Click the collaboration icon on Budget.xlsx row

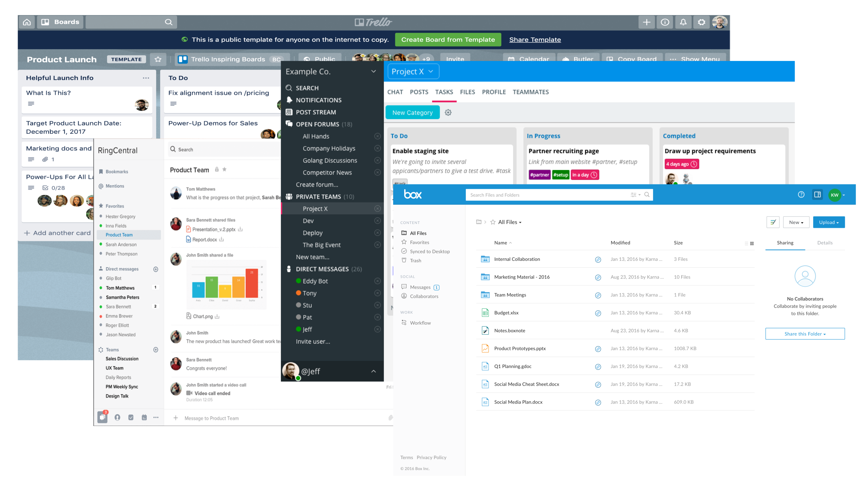(x=598, y=313)
